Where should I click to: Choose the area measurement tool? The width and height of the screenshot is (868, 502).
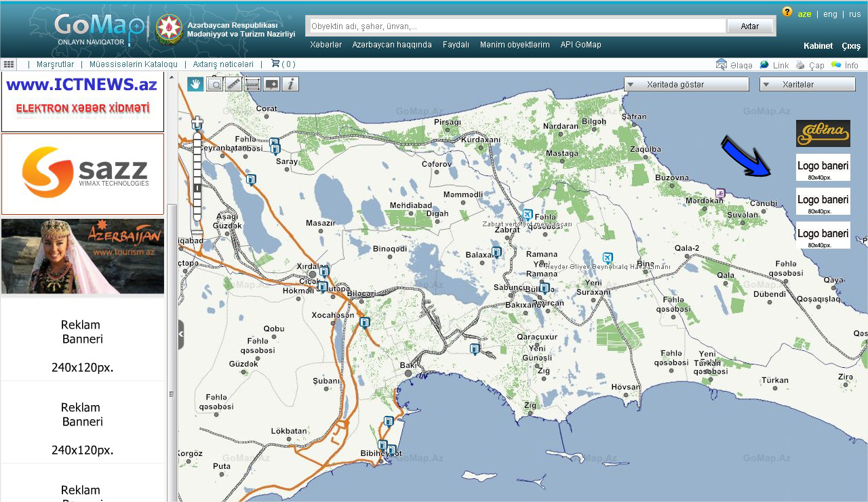(252, 84)
